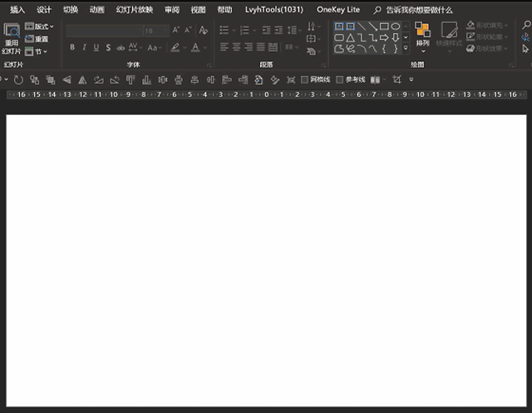
Task: Toggle bold formatting
Action: 72,47
